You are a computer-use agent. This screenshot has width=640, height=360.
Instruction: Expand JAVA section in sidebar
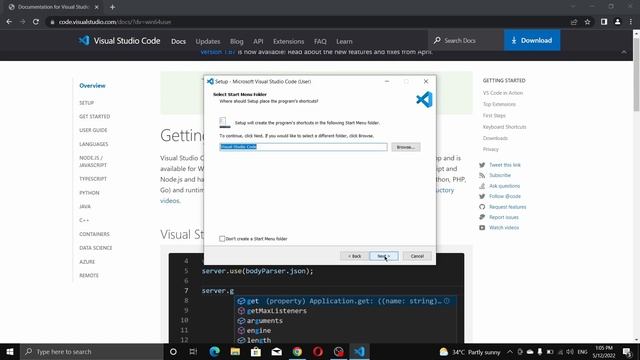click(x=85, y=207)
